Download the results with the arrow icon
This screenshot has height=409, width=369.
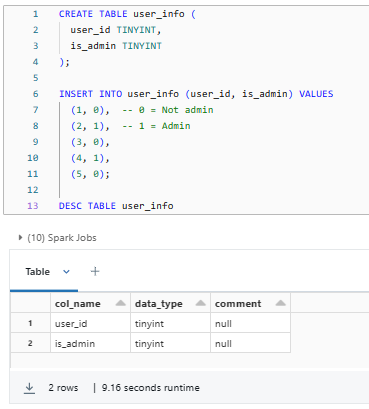point(29,388)
